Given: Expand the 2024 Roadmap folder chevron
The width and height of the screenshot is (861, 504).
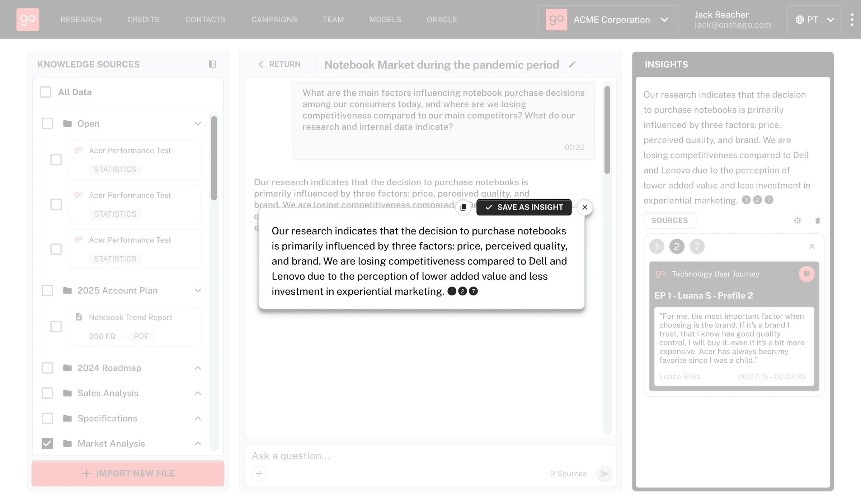Looking at the screenshot, I should tap(198, 368).
